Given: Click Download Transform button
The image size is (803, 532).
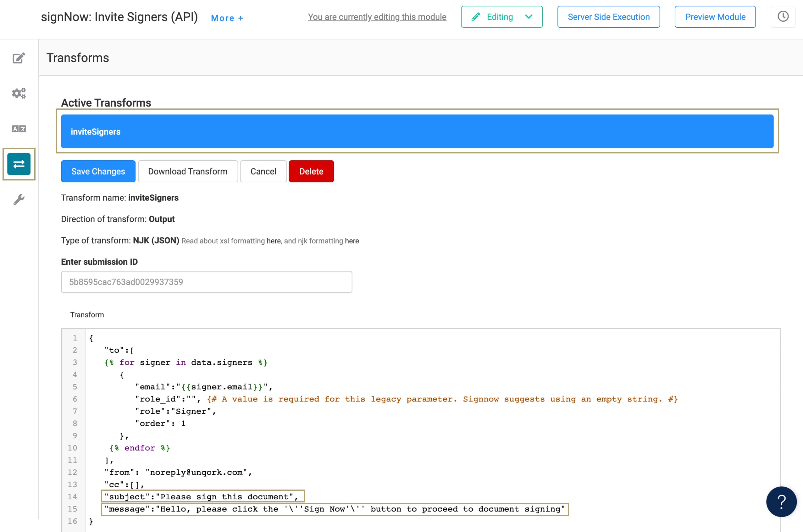Looking at the screenshot, I should [x=188, y=171].
